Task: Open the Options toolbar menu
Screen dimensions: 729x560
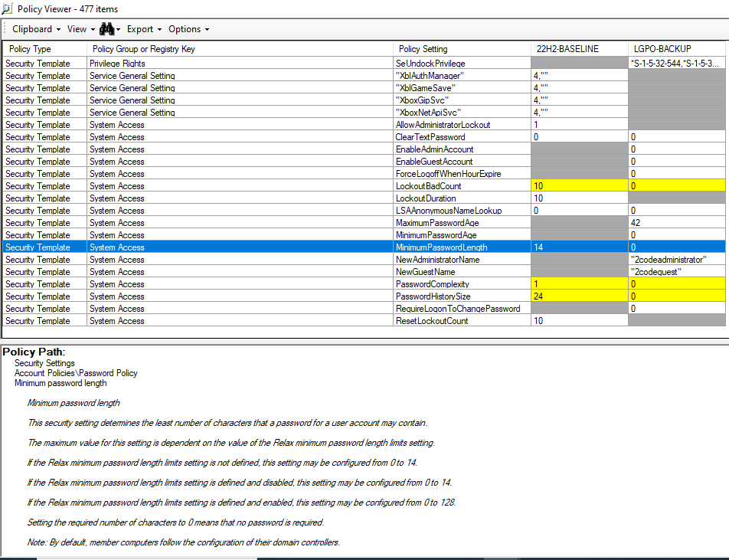Action: (x=188, y=29)
